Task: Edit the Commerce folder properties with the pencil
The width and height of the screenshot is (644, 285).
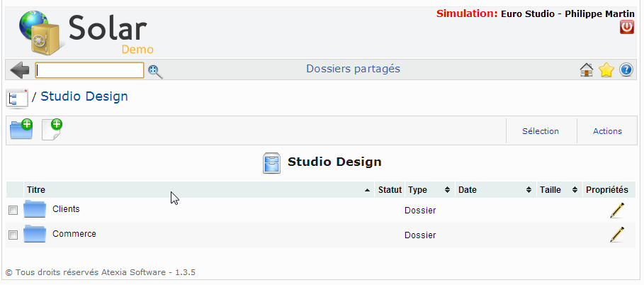Action: [x=616, y=235]
